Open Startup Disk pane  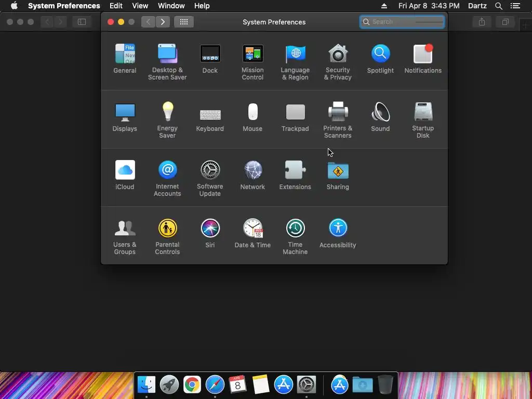click(x=423, y=120)
